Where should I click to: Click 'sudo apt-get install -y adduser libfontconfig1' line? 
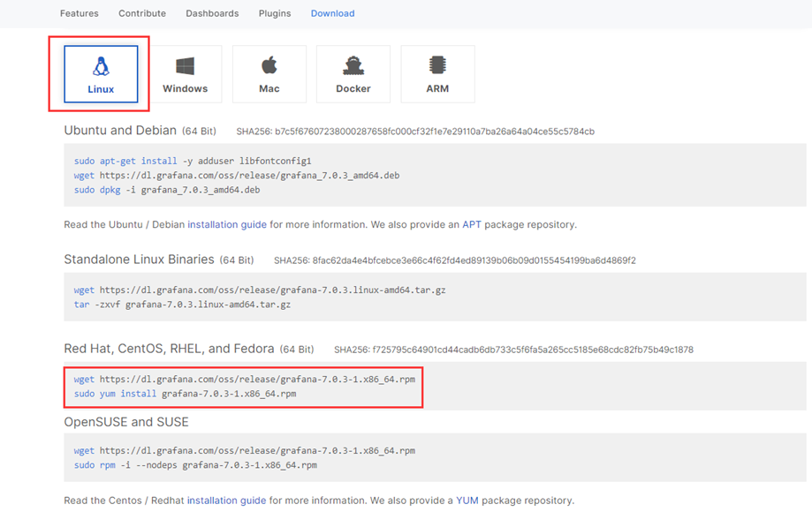[193, 161]
